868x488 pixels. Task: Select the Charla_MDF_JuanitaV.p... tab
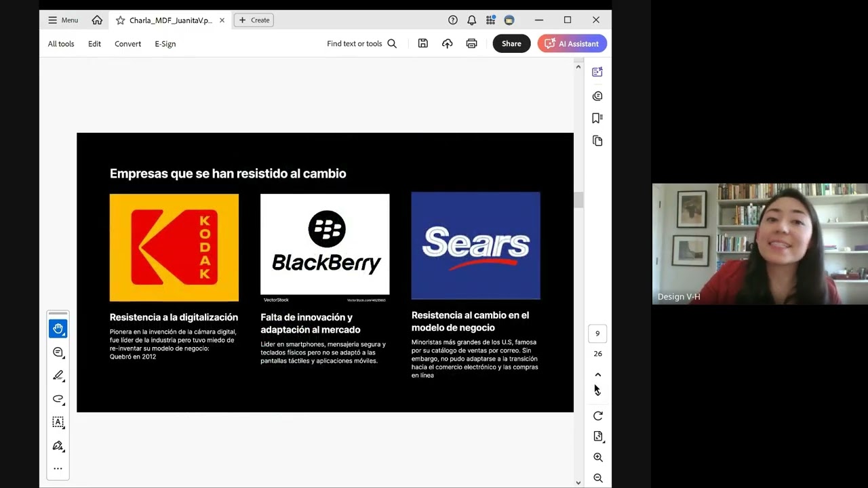point(170,20)
